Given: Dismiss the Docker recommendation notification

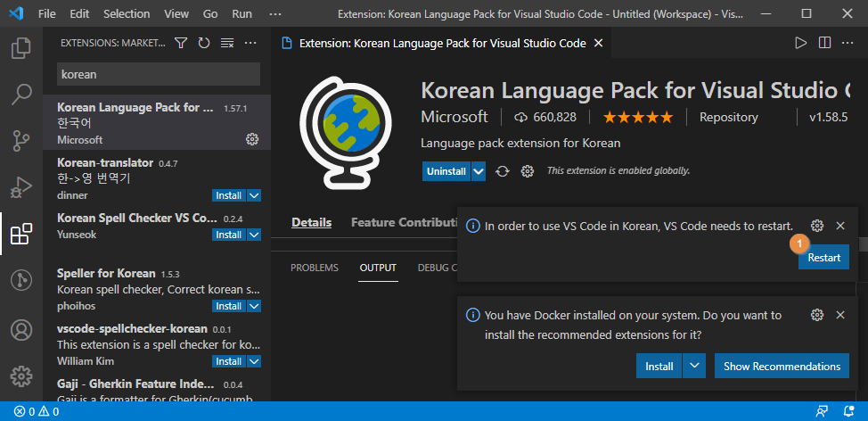Looking at the screenshot, I should click(840, 315).
